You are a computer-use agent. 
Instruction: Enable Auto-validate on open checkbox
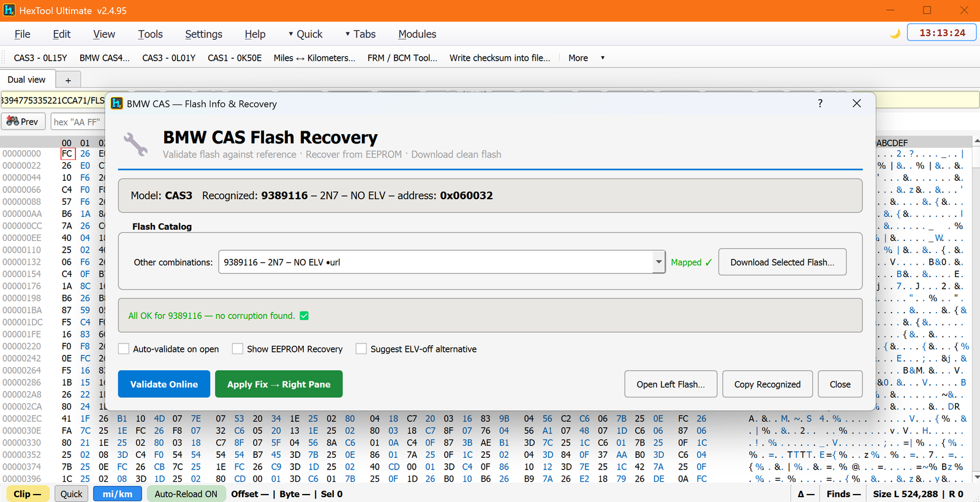click(124, 349)
